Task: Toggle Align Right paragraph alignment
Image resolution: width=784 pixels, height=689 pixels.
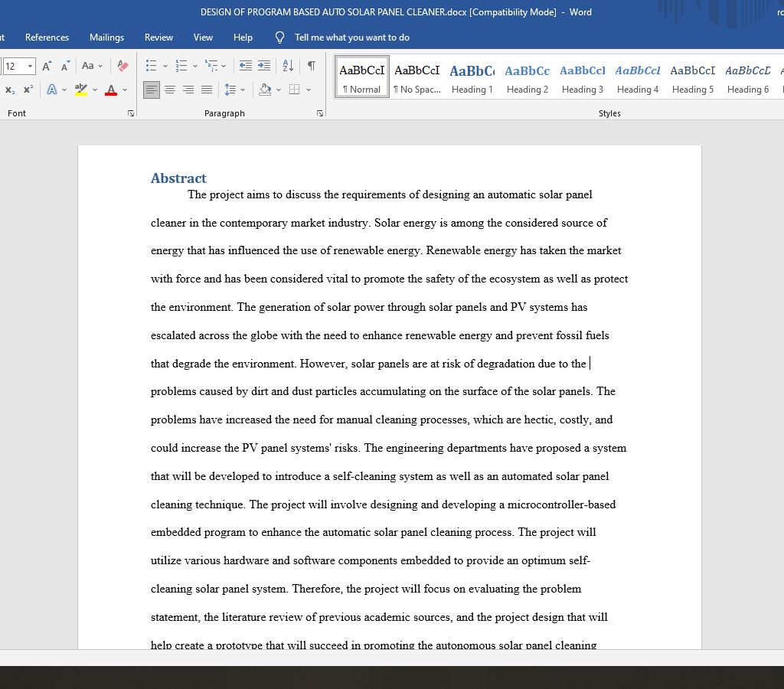Action: [188, 90]
